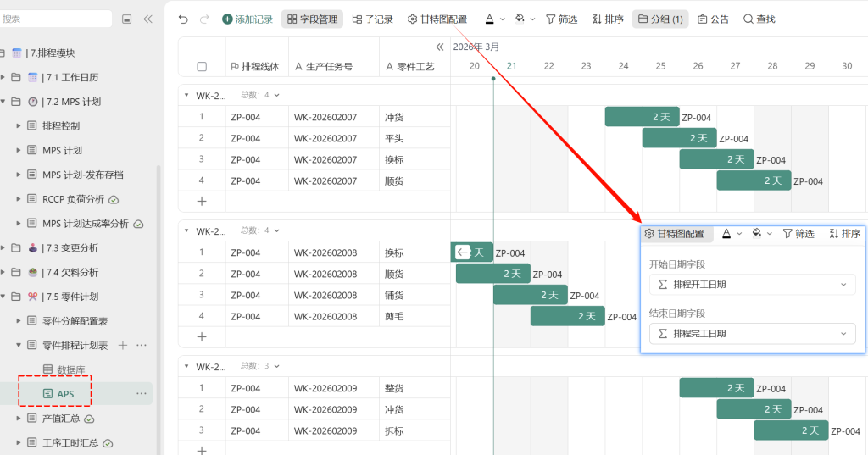Focus the sidebar 搜索 search field
868x455 pixels.
[54, 19]
